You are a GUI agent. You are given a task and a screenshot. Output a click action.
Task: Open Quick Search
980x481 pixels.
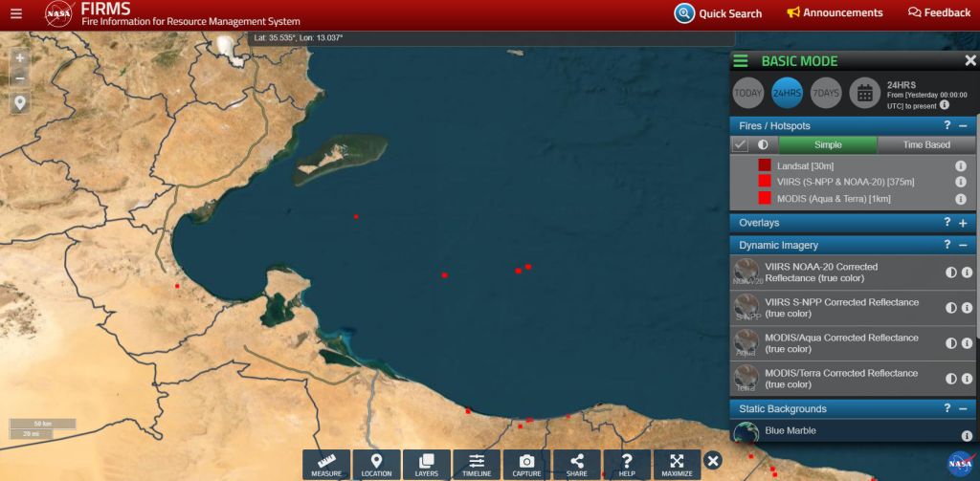[x=718, y=13]
